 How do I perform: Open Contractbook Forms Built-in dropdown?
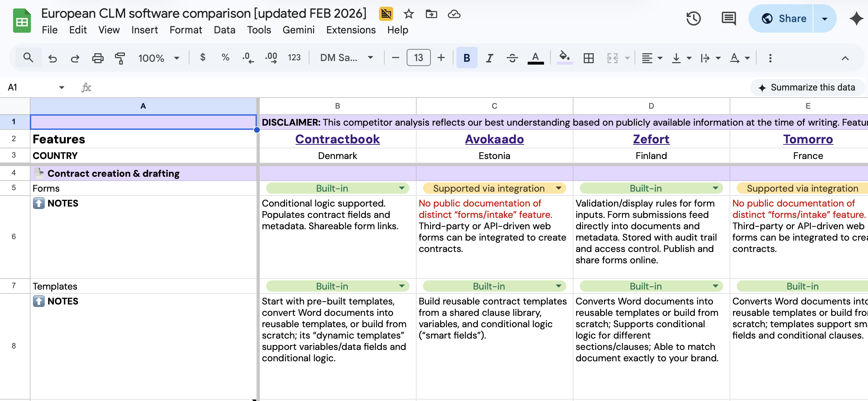click(402, 188)
